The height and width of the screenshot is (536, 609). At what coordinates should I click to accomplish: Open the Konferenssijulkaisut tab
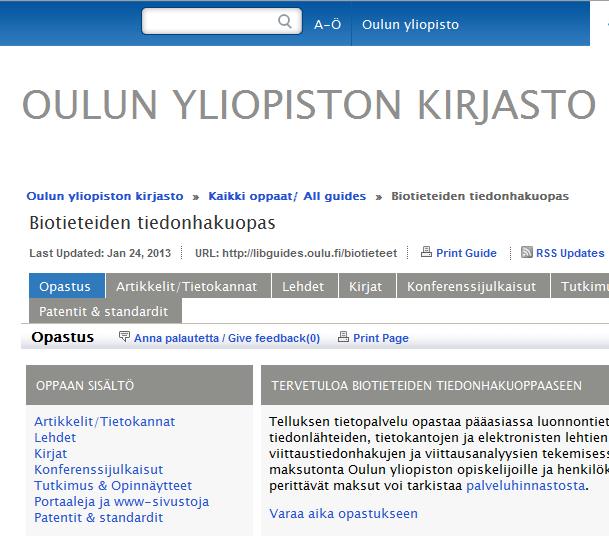tap(473, 286)
